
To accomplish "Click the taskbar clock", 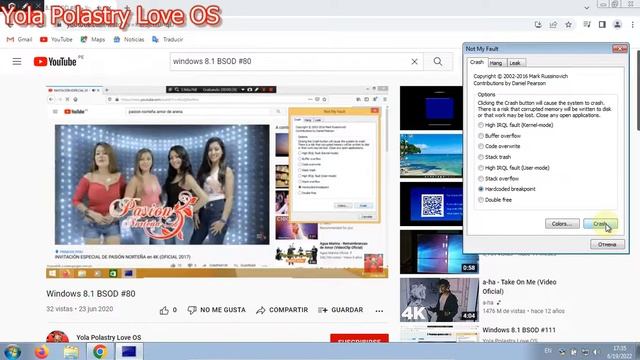I will (620, 352).
